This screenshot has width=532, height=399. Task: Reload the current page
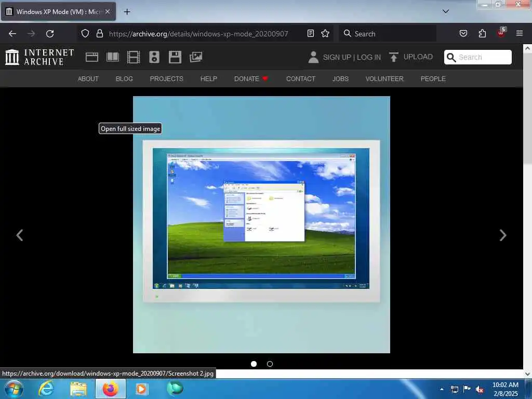pyautogui.click(x=50, y=34)
